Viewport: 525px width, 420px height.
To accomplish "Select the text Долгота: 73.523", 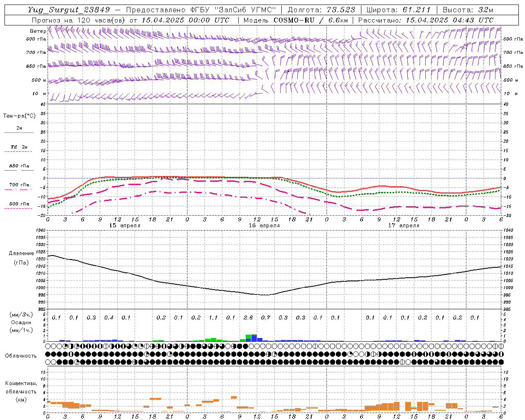I will [x=322, y=10].
